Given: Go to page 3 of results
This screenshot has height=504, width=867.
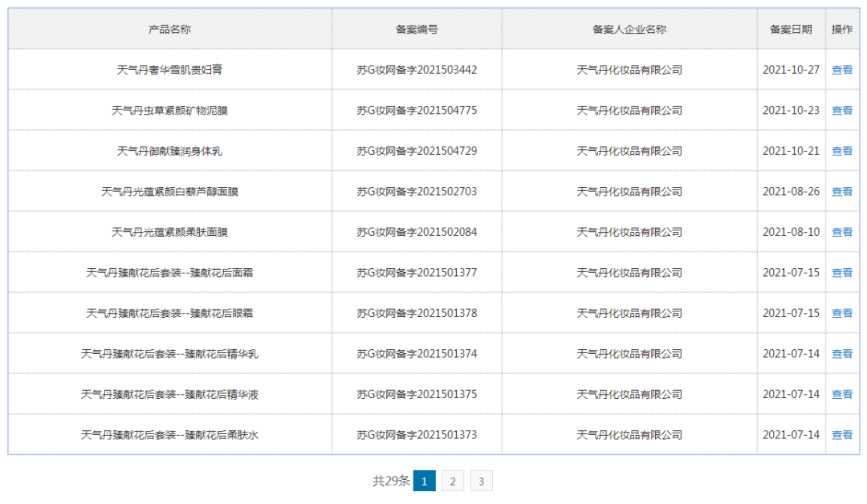Looking at the screenshot, I should 481,481.
